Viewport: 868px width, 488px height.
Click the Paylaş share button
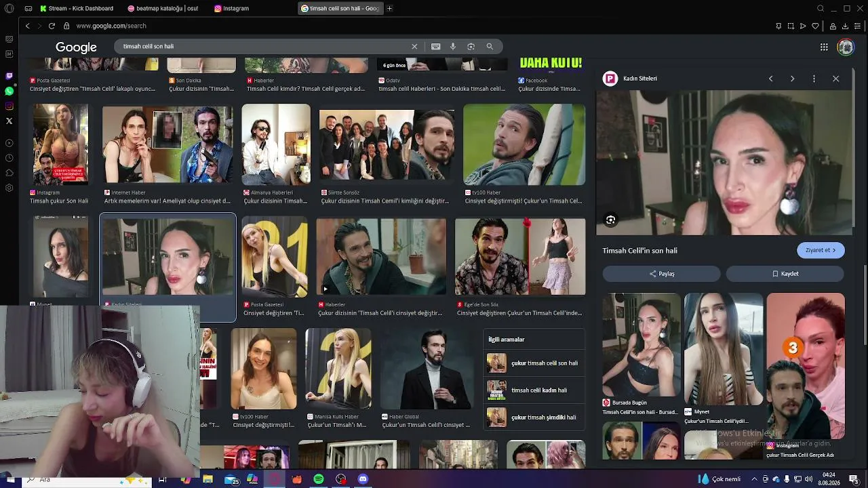click(x=661, y=274)
